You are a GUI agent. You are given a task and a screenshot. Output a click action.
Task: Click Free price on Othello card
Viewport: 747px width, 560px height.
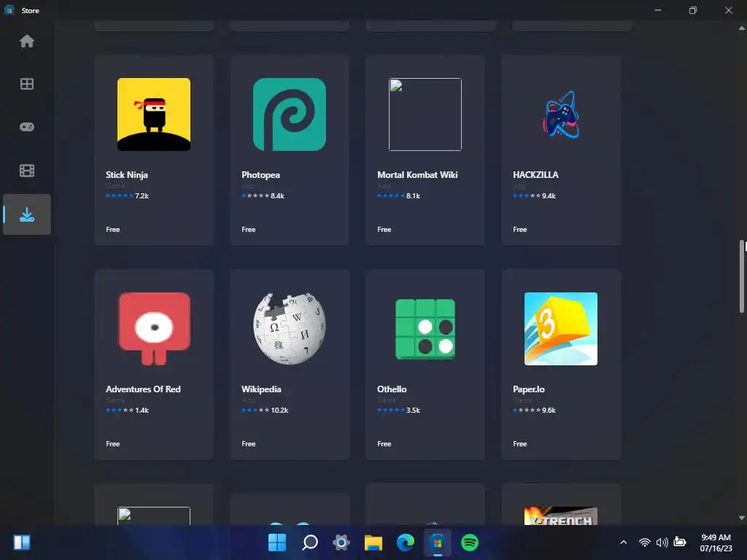[384, 444]
